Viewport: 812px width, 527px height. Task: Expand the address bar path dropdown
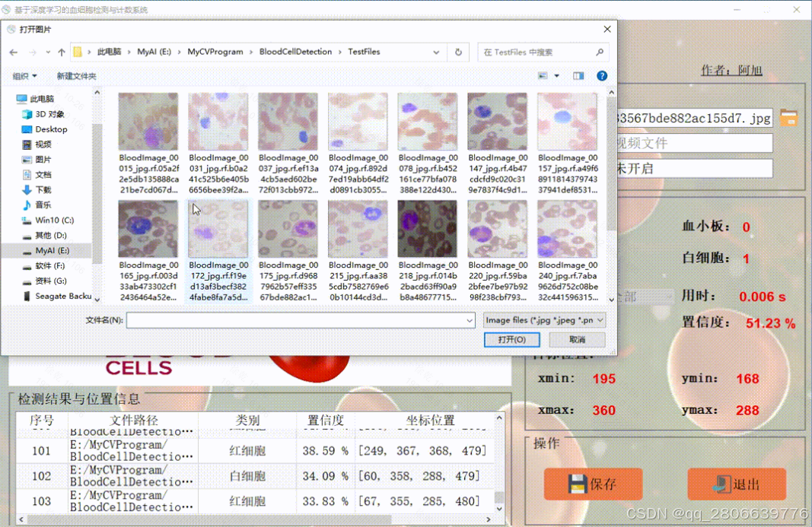436,52
